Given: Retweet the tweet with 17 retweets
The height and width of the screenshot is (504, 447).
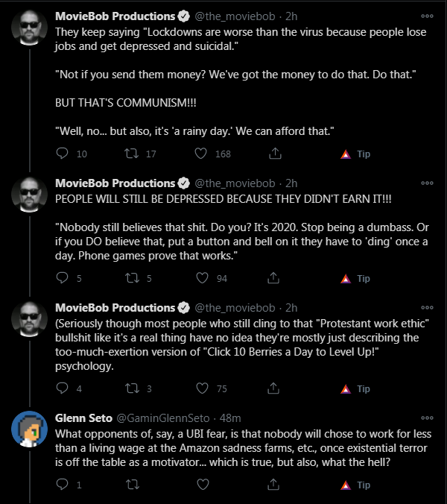Looking at the screenshot, I should pyautogui.click(x=132, y=154).
